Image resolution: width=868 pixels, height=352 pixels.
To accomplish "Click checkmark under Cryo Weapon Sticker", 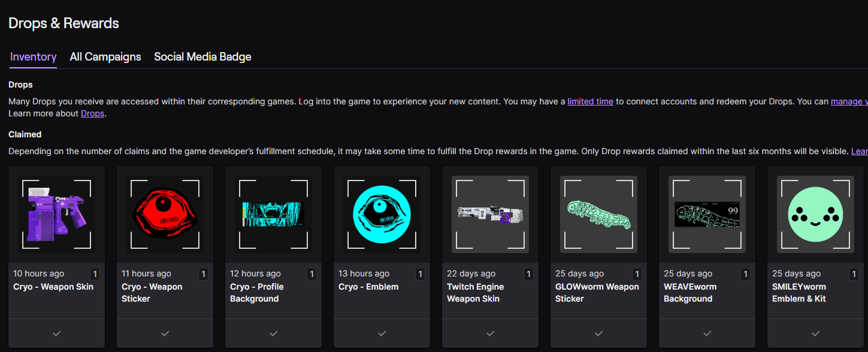I will coord(165,333).
